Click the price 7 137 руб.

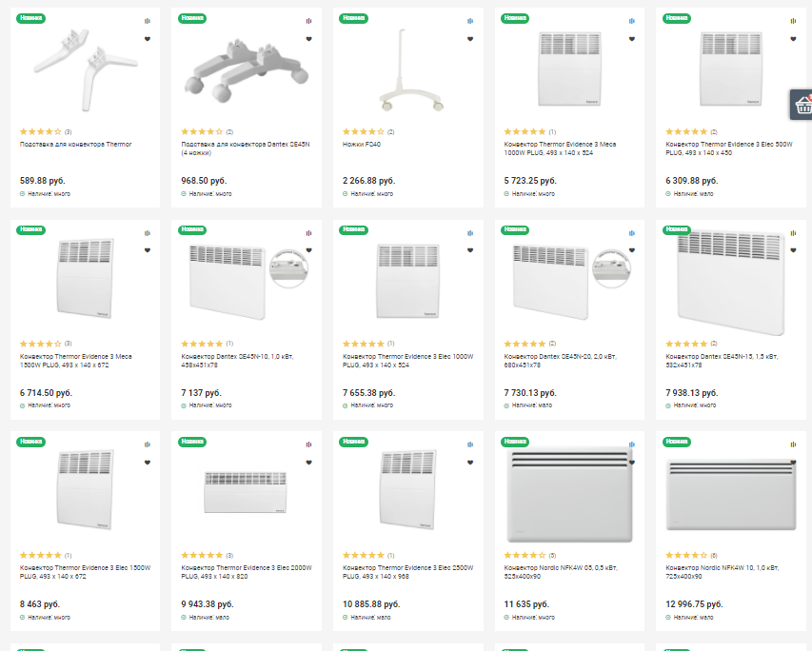pyautogui.click(x=202, y=393)
